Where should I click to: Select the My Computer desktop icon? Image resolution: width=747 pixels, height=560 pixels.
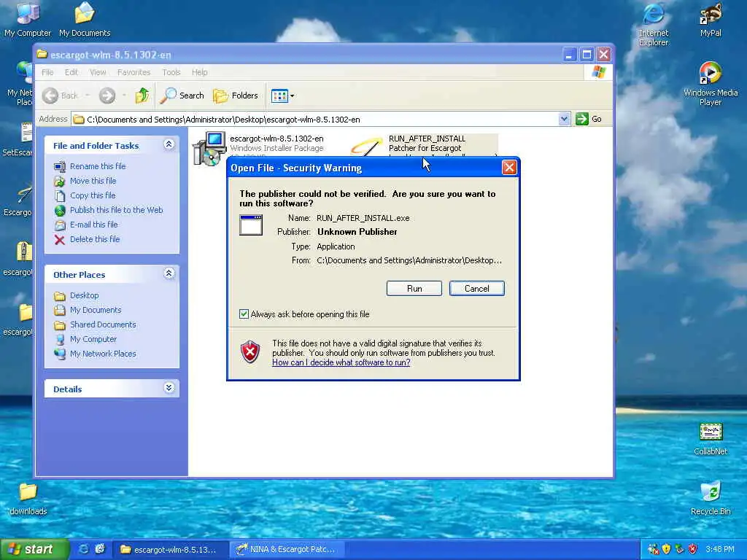pos(28,19)
